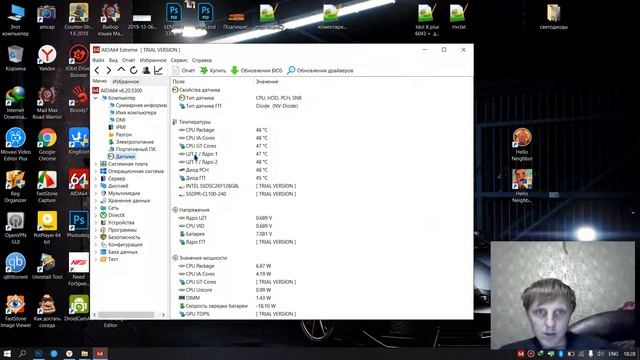Expand the Сервер tree node

pos(96,178)
